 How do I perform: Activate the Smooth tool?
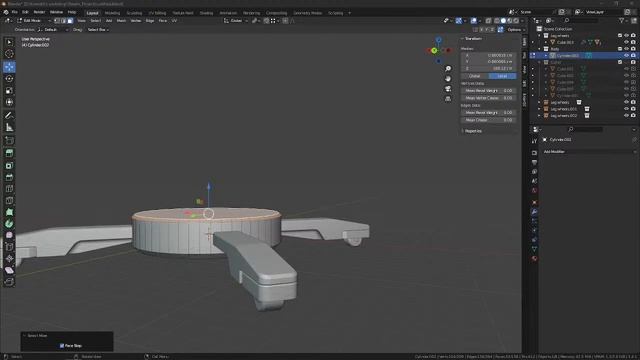(9, 235)
